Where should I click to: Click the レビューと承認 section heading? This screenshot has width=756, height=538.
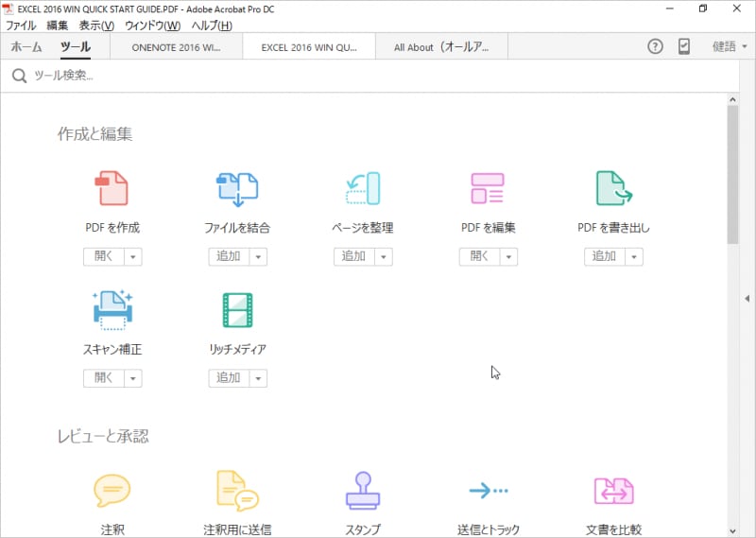[103, 436]
